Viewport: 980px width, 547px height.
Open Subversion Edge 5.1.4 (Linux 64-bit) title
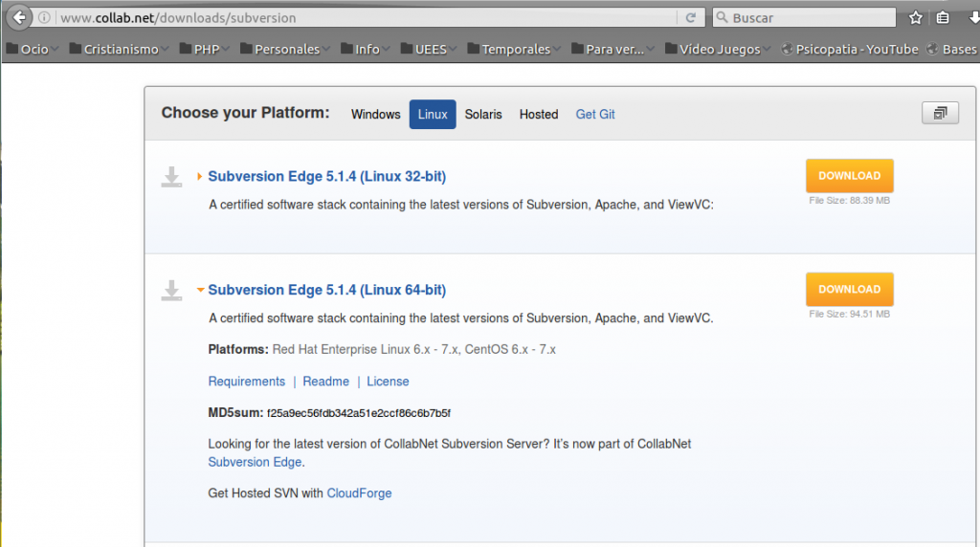(327, 290)
